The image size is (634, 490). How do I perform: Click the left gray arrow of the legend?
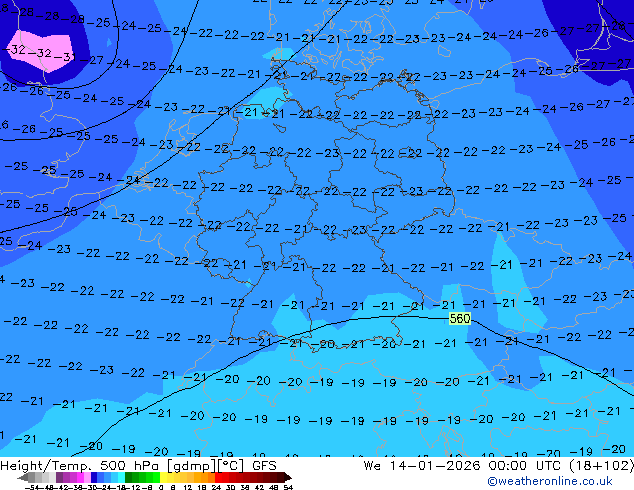click(23, 477)
